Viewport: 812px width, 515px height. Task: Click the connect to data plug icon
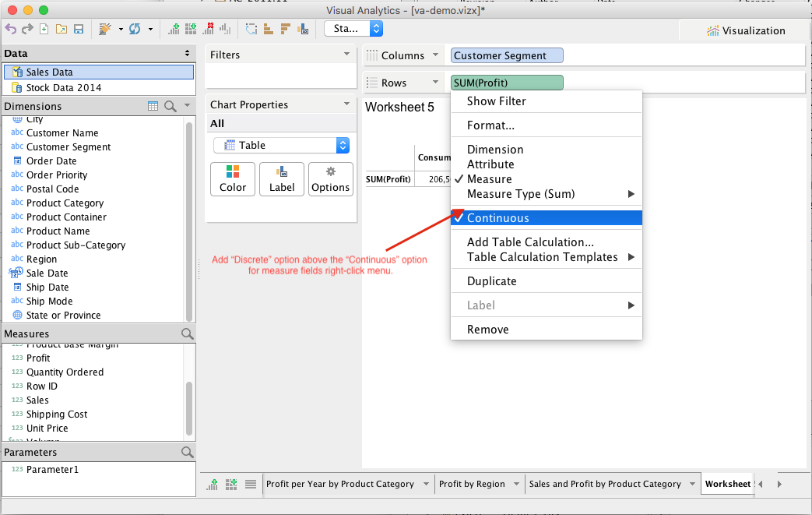(x=105, y=29)
